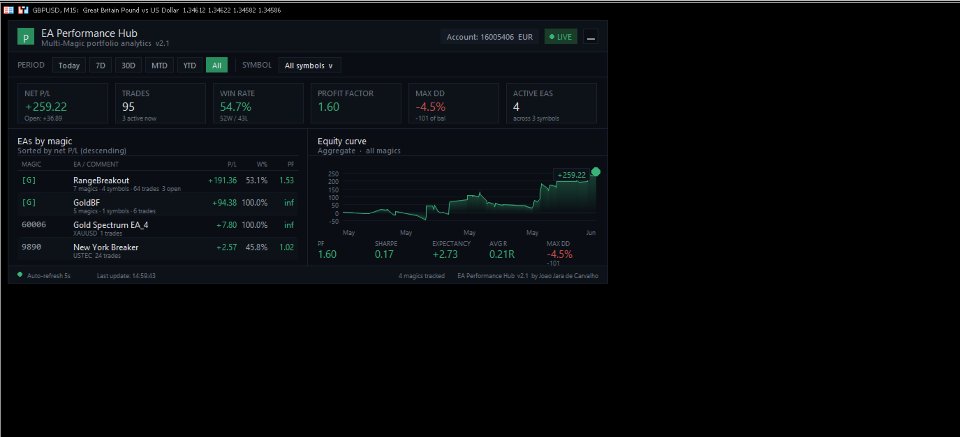Viewport: 960px width, 437px height.
Task: Click magic number 60006
Action: [x=34, y=225]
